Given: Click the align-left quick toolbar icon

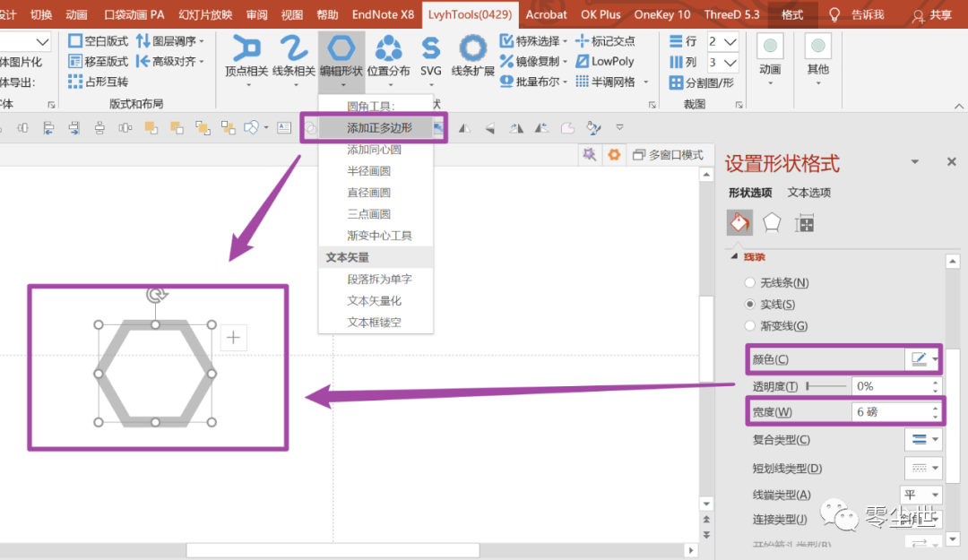Looking at the screenshot, I should [48, 128].
